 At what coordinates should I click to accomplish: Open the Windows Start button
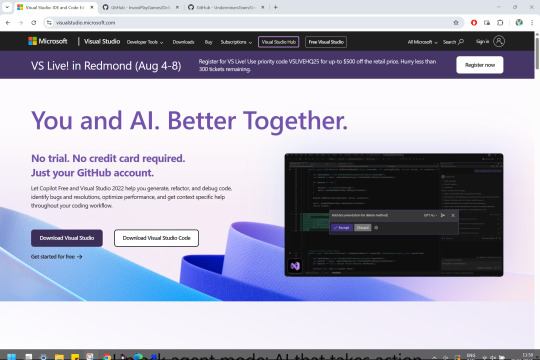pos(11,357)
